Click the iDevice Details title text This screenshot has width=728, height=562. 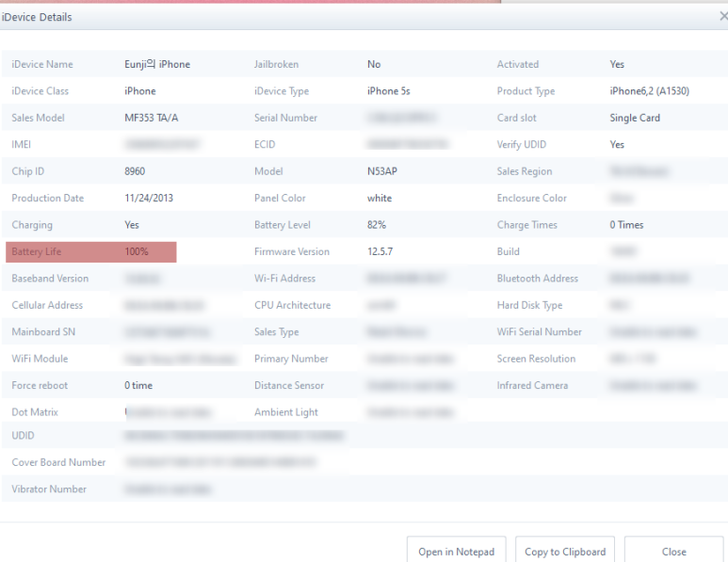coord(37,17)
